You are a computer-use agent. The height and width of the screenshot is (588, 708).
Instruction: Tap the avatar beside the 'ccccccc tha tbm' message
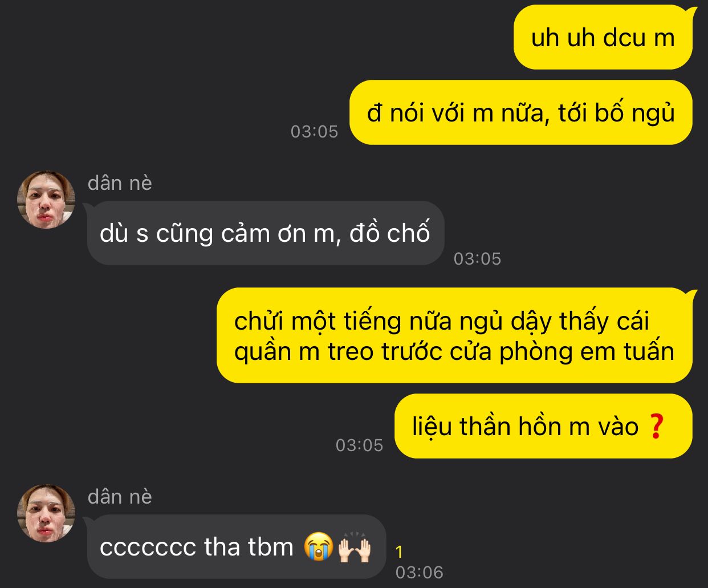pyautogui.click(x=46, y=513)
